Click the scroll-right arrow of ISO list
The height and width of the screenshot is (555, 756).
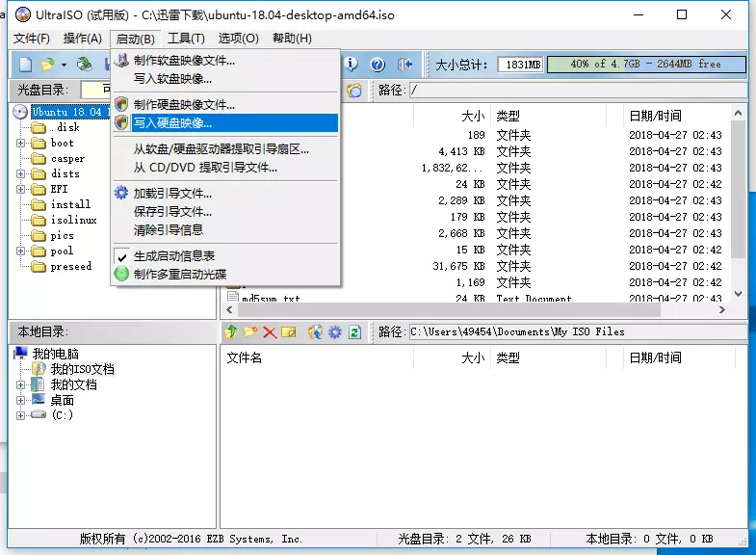(x=721, y=310)
